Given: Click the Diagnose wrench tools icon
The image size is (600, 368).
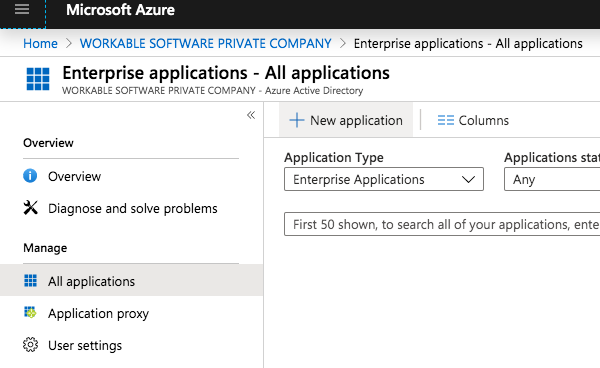Looking at the screenshot, I should click(31, 208).
